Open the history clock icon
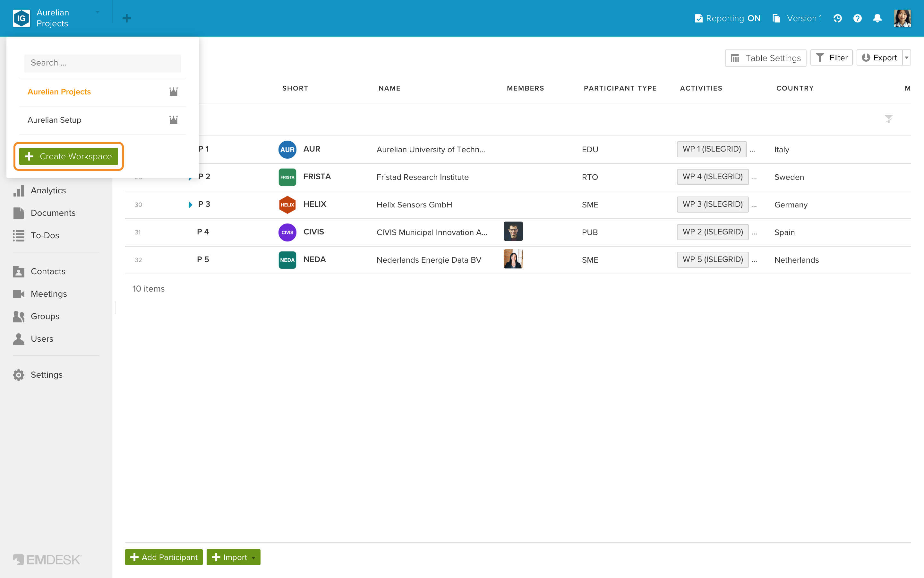The image size is (924, 578). pos(837,18)
